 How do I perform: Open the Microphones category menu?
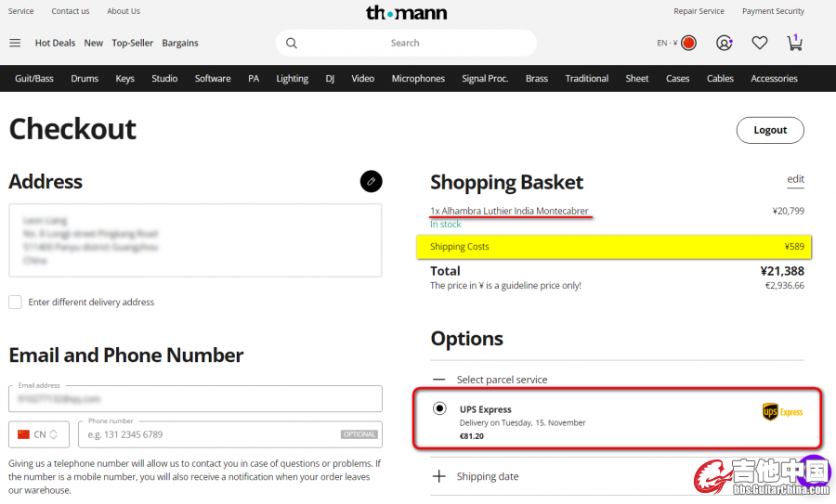coord(418,78)
